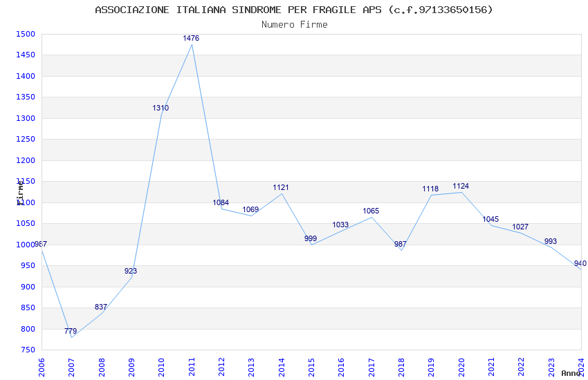The height and width of the screenshot is (380, 588).
Task: Click the y-axis value 800
Action: point(28,329)
